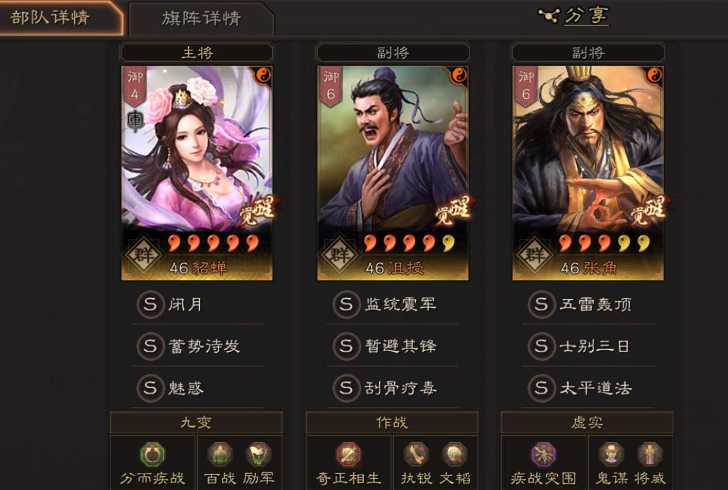Select the 文韬 trait icon
This screenshot has height=490, width=728.
tap(455, 454)
